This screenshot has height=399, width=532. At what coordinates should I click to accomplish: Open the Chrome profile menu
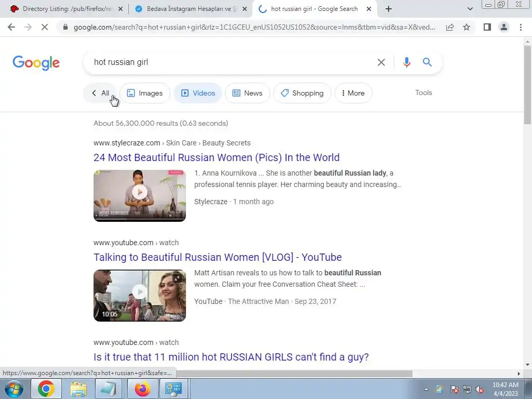[x=504, y=27]
